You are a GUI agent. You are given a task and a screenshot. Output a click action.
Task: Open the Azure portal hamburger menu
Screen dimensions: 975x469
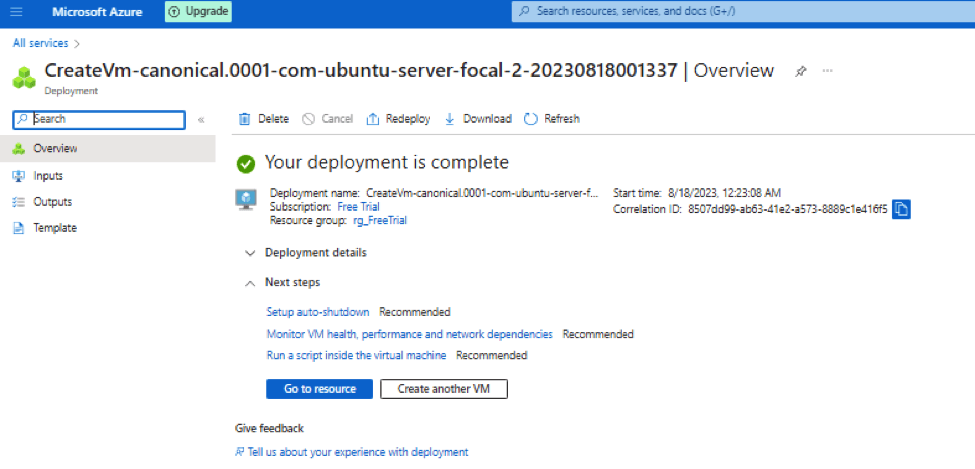coord(17,12)
